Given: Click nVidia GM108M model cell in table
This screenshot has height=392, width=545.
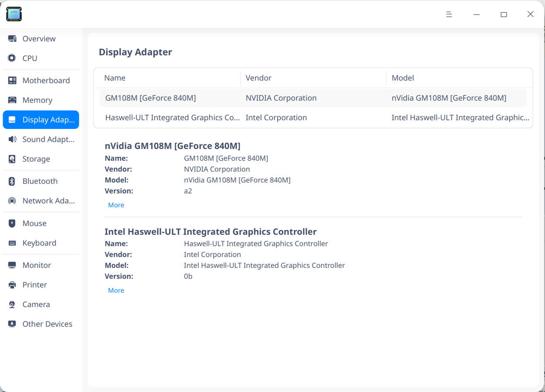Looking at the screenshot, I should [449, 98].
